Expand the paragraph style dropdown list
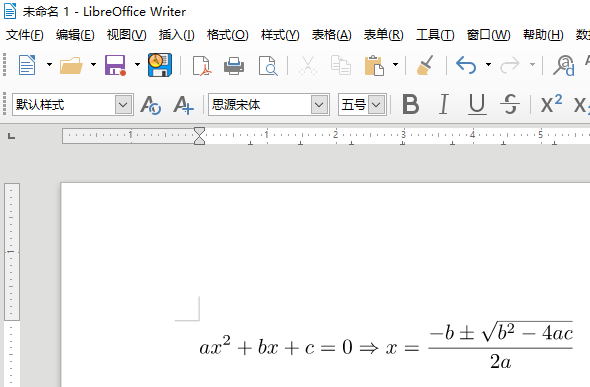This screenshot has height=387, width=590. [x=123, y=105]
